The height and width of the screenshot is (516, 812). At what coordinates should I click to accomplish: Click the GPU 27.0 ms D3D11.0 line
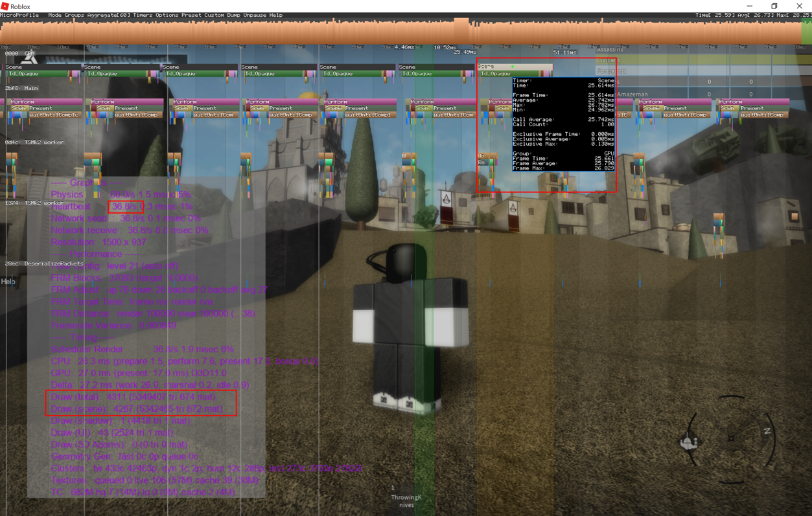(x=139, y=373)
